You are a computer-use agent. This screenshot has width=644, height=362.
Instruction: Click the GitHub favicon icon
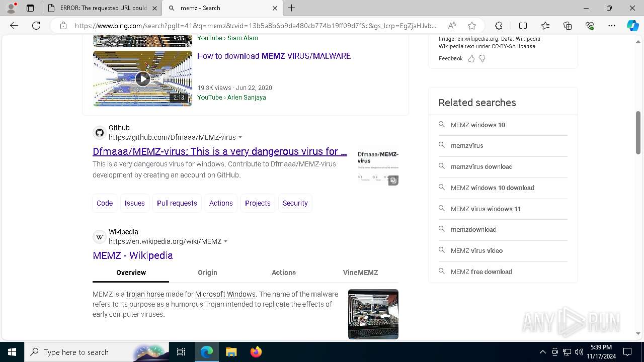100,133
